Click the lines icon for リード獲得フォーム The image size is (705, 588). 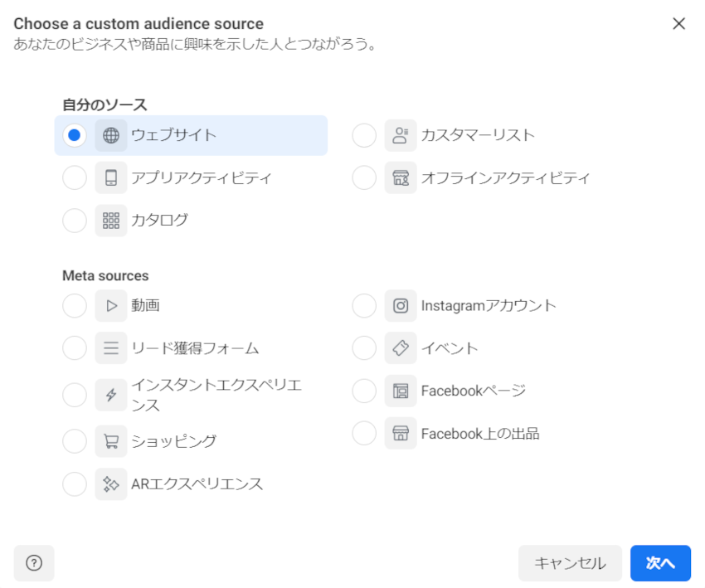[x=111, y=348]
